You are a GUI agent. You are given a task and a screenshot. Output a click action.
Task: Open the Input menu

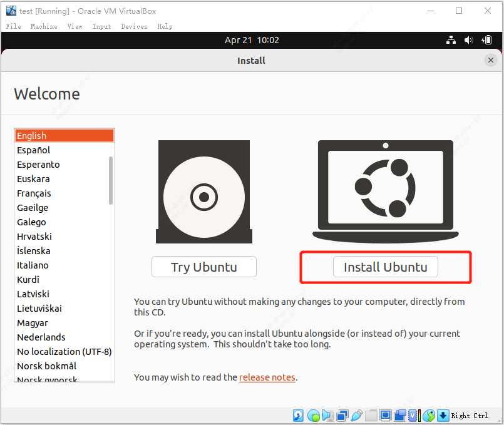coord(101,26)
